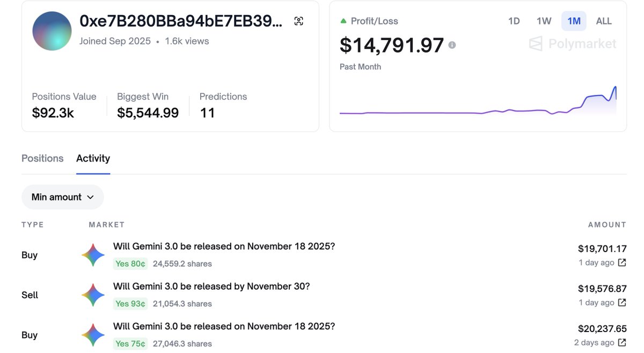Screen dimensions: 644x353
Task: Click the external link icon on the Sell activity
Action: tap(622, 303)
